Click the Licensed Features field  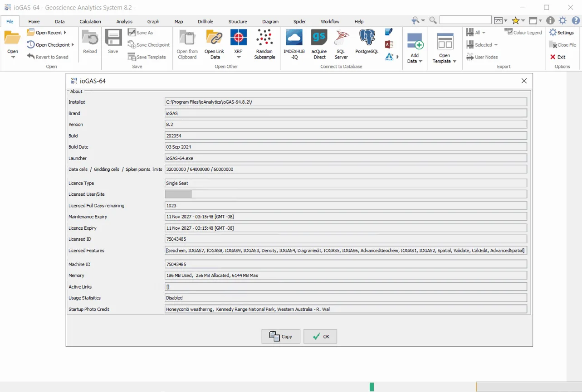pyautogui.click(x=346, y=250)
